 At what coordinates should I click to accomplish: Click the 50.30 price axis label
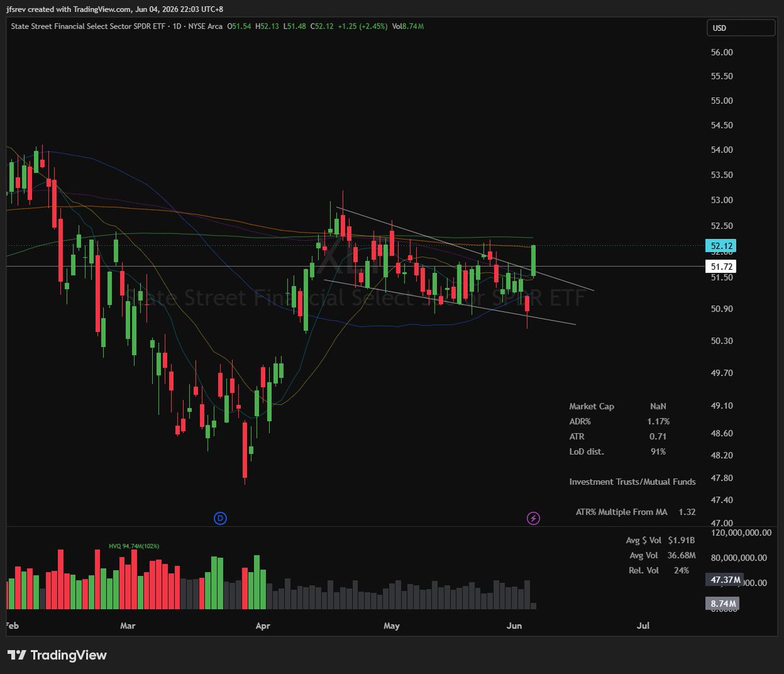721,341
